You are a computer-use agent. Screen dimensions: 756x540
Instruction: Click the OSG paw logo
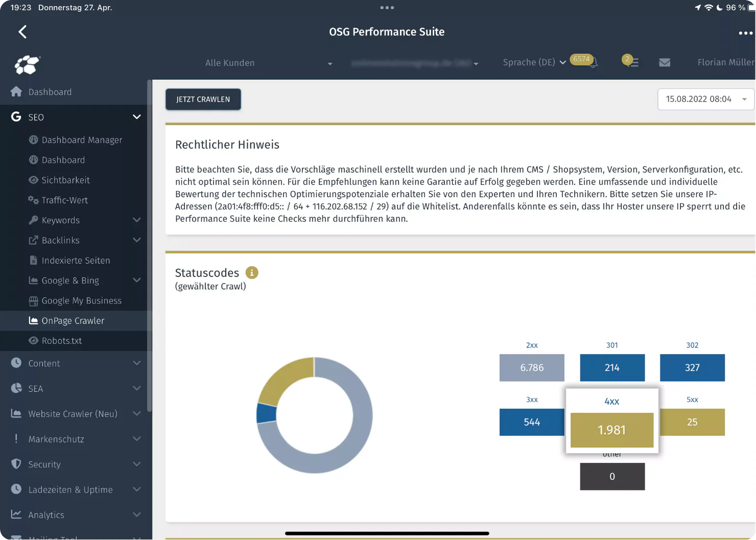click(x=28, y=65)
